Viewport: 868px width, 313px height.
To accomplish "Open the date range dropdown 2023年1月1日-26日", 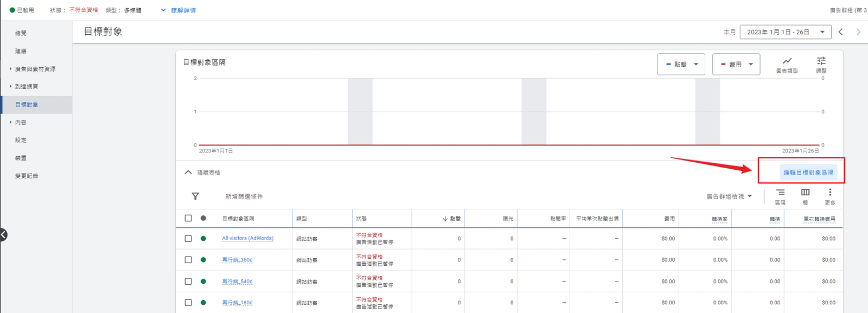I will (786, 32).
